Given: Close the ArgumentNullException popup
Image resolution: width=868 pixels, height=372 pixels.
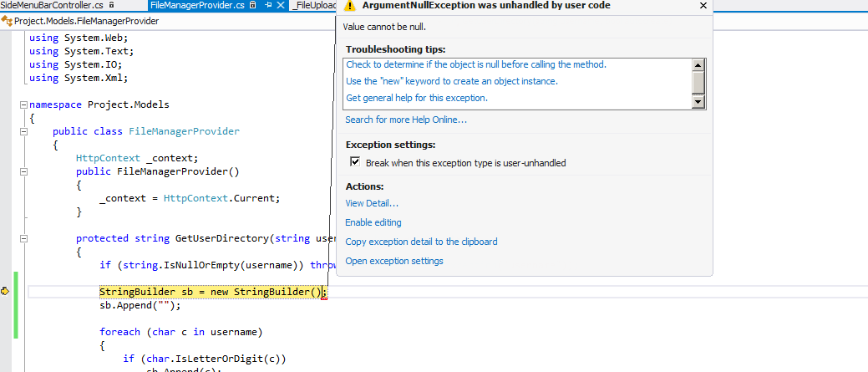Looking at the screenshot, I should tap(703, 6).
